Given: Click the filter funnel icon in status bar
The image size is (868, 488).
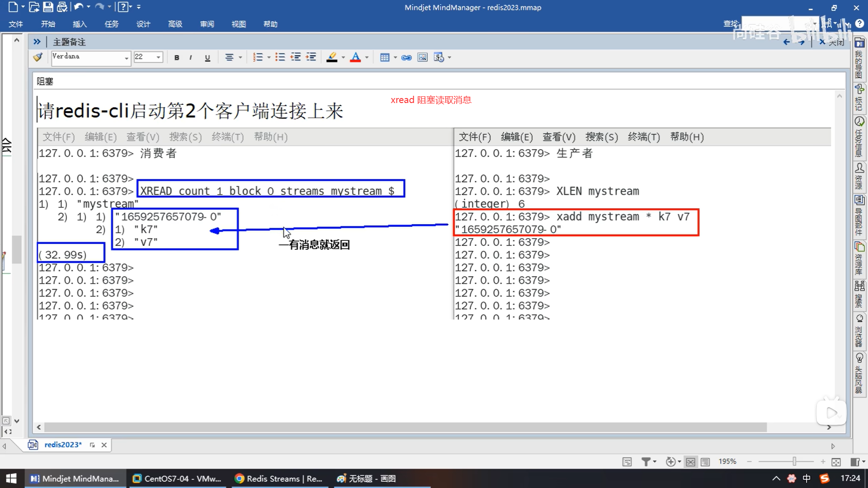Looking at the screenshot, I should tap(646, 461).
